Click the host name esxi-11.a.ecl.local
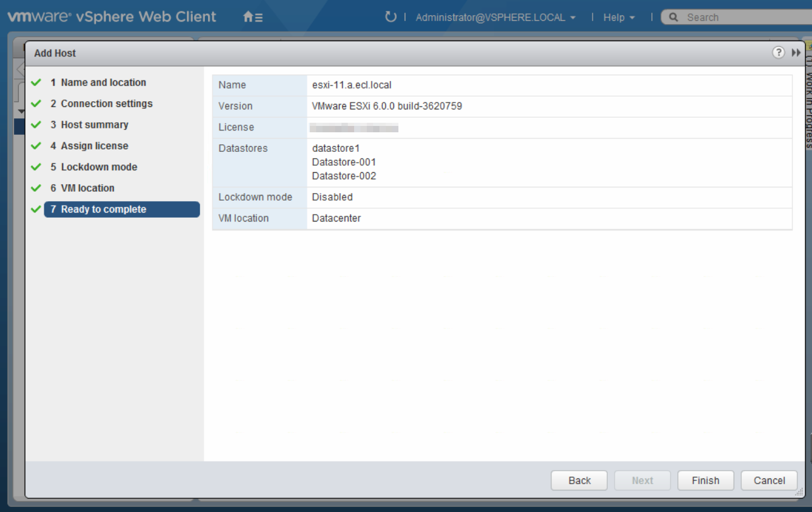812x512 pixels. click(352, 85)
